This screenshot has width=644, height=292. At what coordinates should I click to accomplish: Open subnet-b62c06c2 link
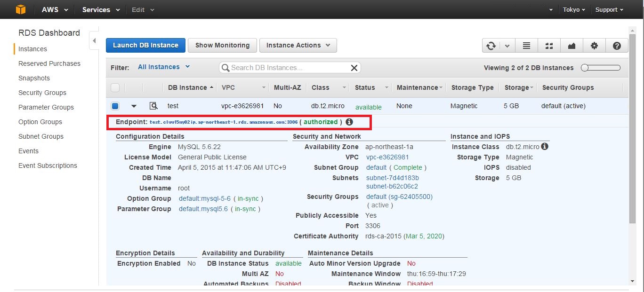coord(392,186)
